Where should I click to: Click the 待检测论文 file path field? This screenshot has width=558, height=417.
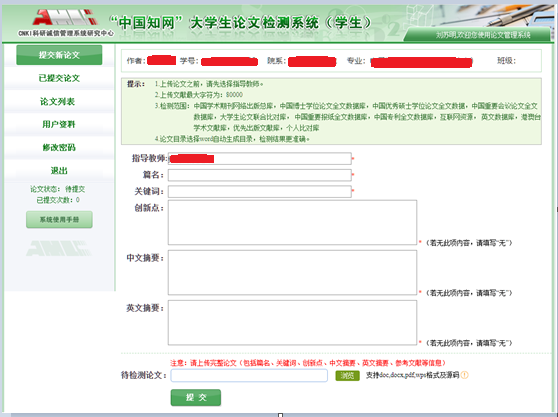tap(249, 375)
